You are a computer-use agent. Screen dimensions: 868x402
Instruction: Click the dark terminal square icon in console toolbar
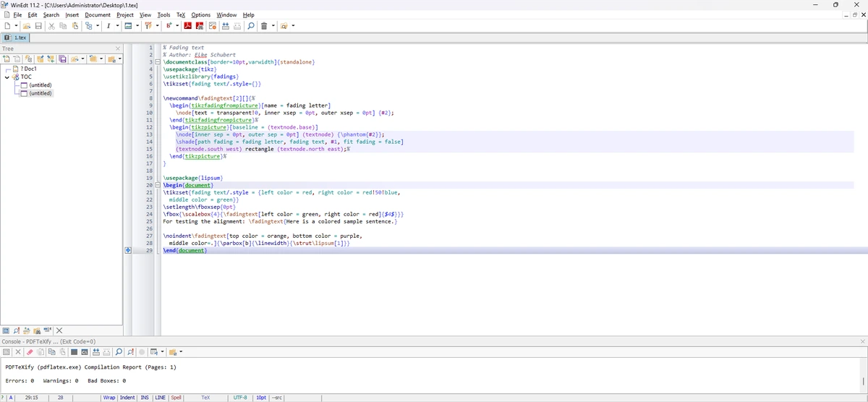click(74, 352)
